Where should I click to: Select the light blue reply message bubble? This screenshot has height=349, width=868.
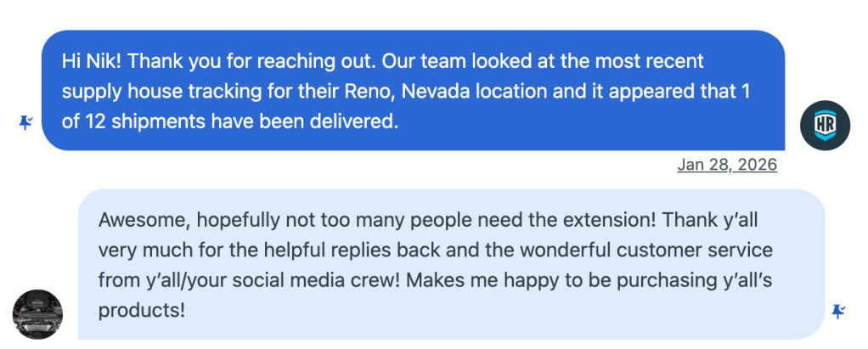tap(451, 264)
